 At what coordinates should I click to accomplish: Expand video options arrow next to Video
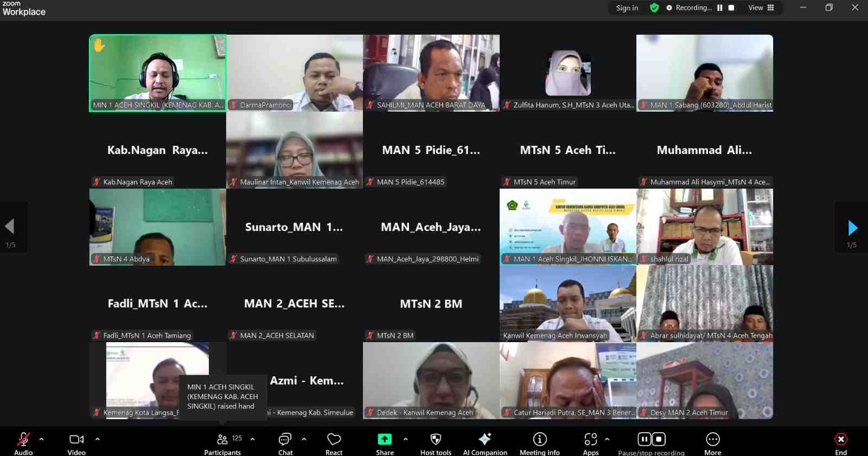pos(98,439)
